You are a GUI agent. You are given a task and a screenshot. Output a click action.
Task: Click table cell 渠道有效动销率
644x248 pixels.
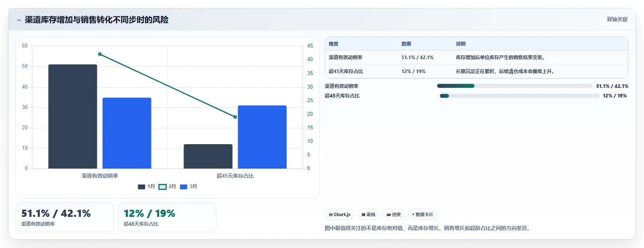346,58
